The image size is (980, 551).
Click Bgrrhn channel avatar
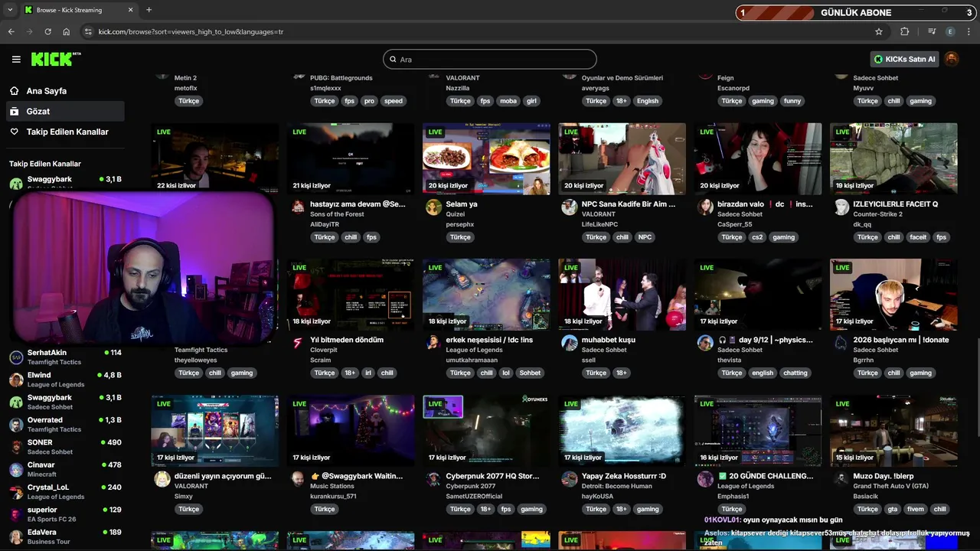(841, 342)
